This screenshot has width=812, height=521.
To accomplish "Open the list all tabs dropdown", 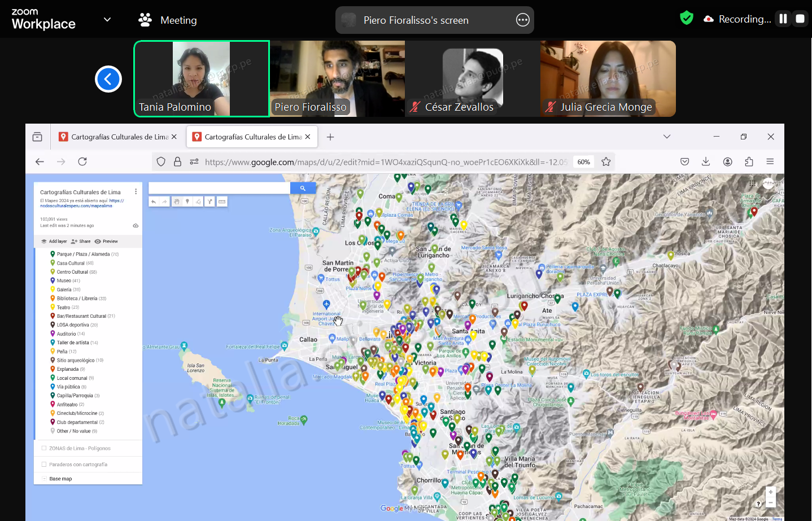I will (x=667, y=137).
